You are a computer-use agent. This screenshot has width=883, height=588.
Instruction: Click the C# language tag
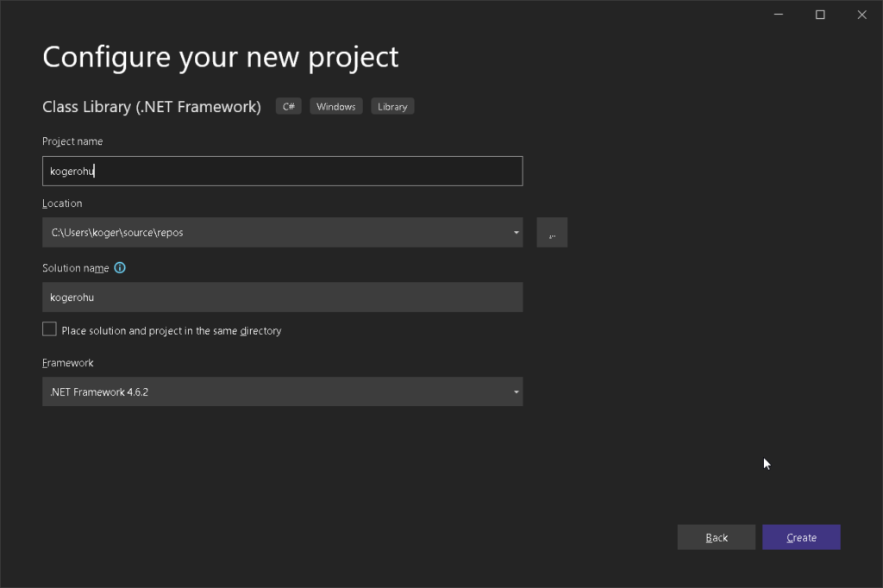tap(288, 106)
